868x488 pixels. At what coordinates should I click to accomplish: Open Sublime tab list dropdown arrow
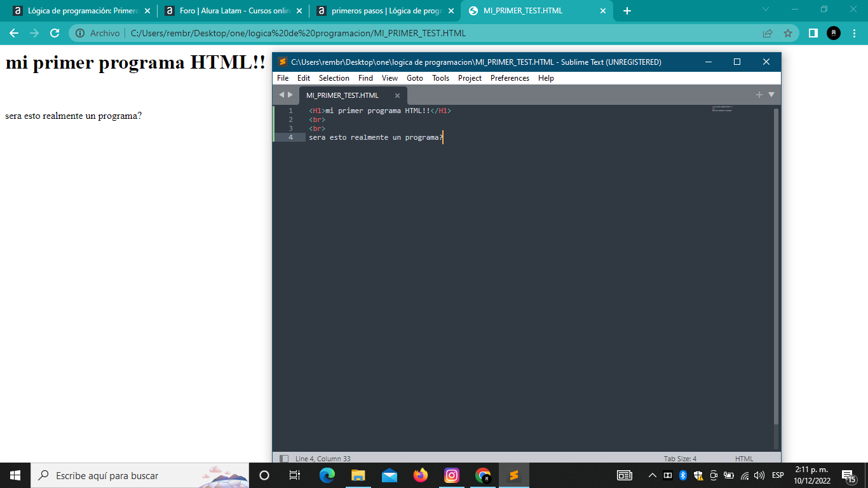771,95
